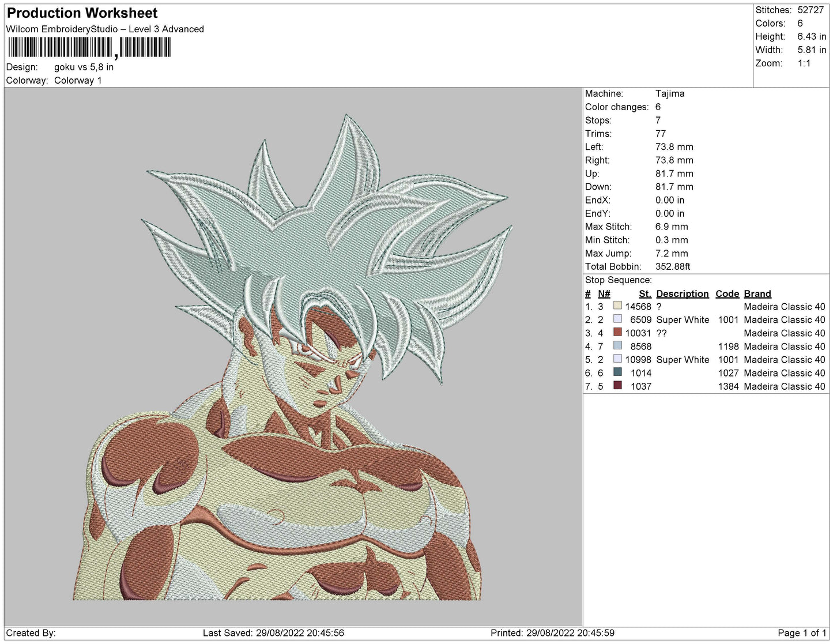Click the Colors count 6 in header
The width and height of the screenshot is (833, 644).
(x=800, y=24)
